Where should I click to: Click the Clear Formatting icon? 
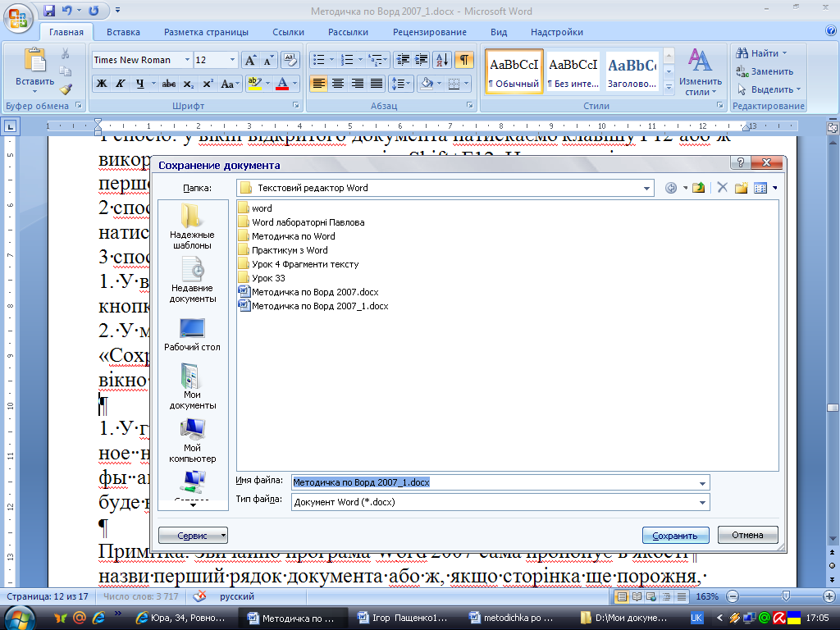coord(290,60)
